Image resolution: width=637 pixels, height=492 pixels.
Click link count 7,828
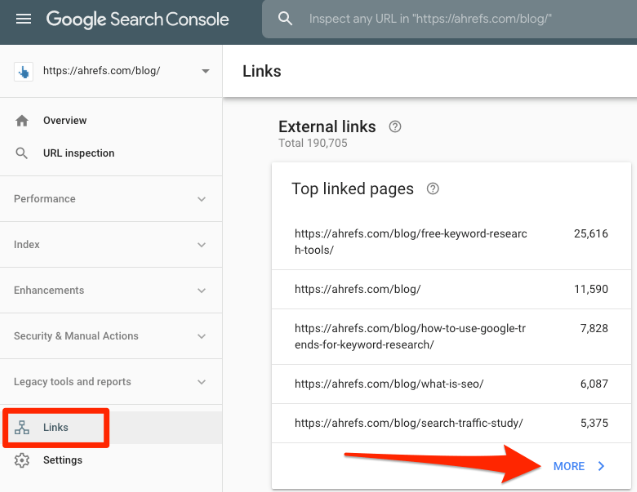pos(594,328)
